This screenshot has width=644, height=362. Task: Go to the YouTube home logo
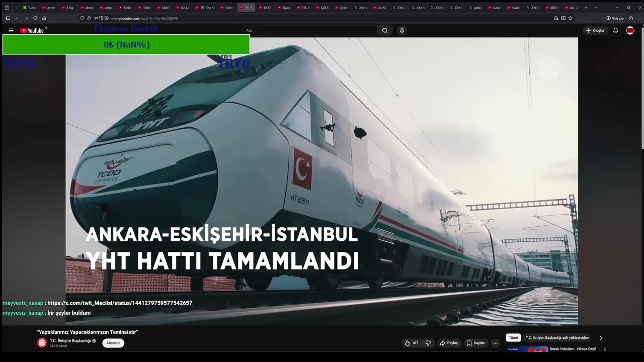click(32, 31)
